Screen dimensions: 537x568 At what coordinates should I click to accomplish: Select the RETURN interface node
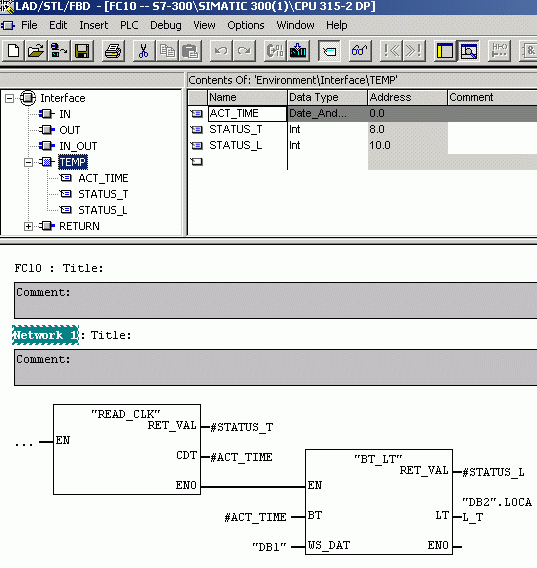pyautogui.click(x=79, y=226)
